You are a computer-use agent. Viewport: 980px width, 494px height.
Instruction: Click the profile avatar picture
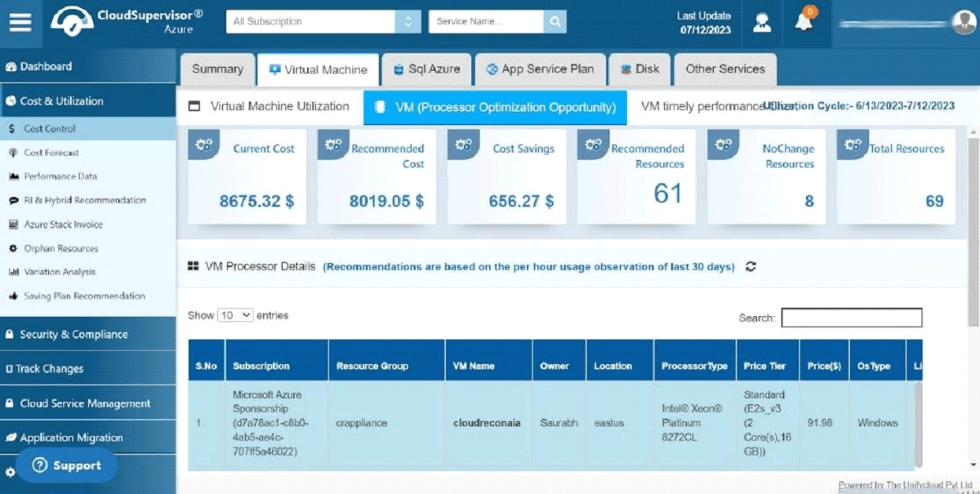[x=964, y=22]
